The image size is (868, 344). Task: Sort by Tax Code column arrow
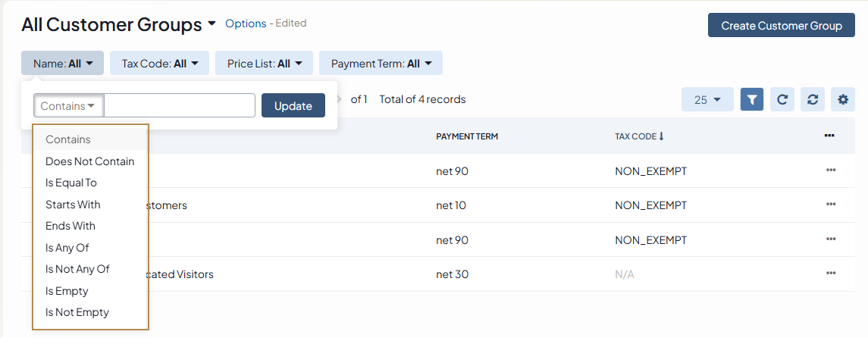(661, 136)
